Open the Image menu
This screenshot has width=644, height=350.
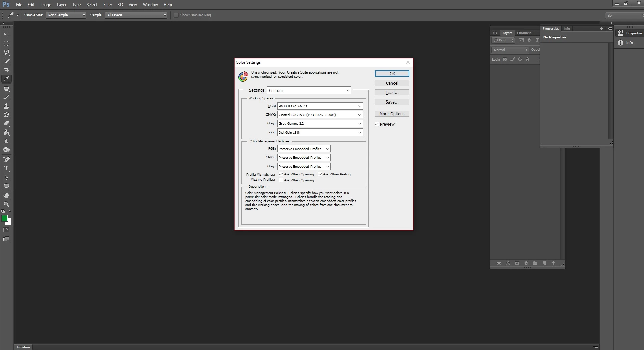pyautogui.click(x=46, y=5)
